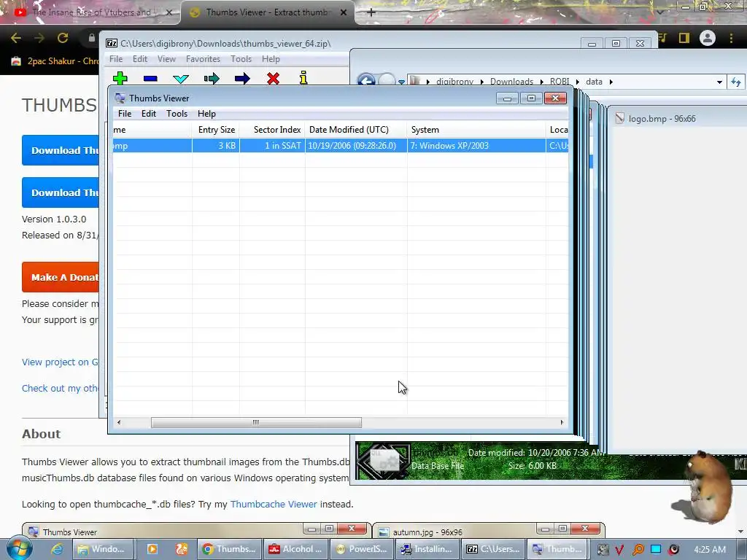Screen dimensions: 747x560
Task: Open the Tools menu in 7-Zip
Action: (241, 59)
